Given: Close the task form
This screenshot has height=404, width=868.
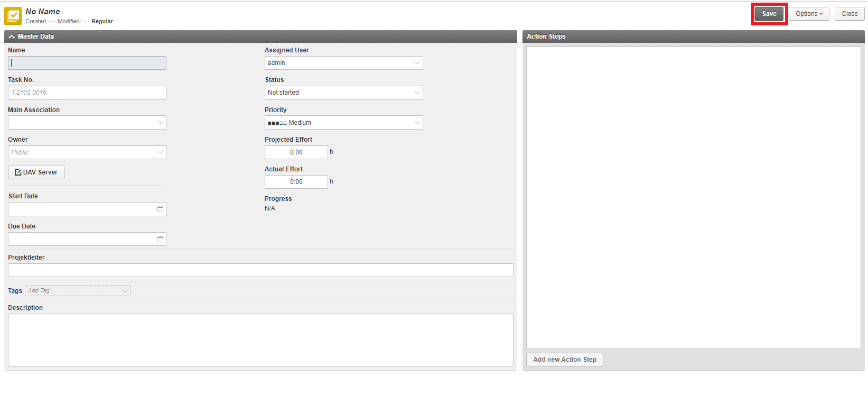Looking at the screenshot, I should pos(849,14).
